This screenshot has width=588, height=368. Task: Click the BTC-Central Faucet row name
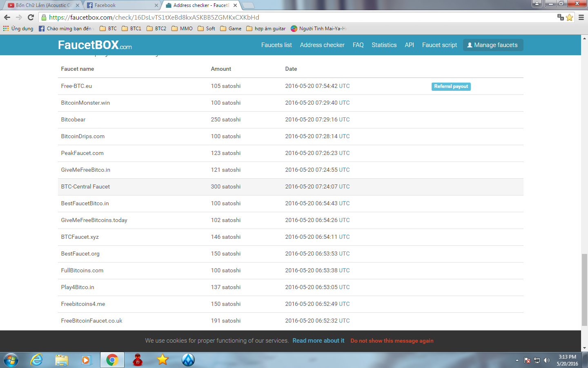click(x=85, y=186)
